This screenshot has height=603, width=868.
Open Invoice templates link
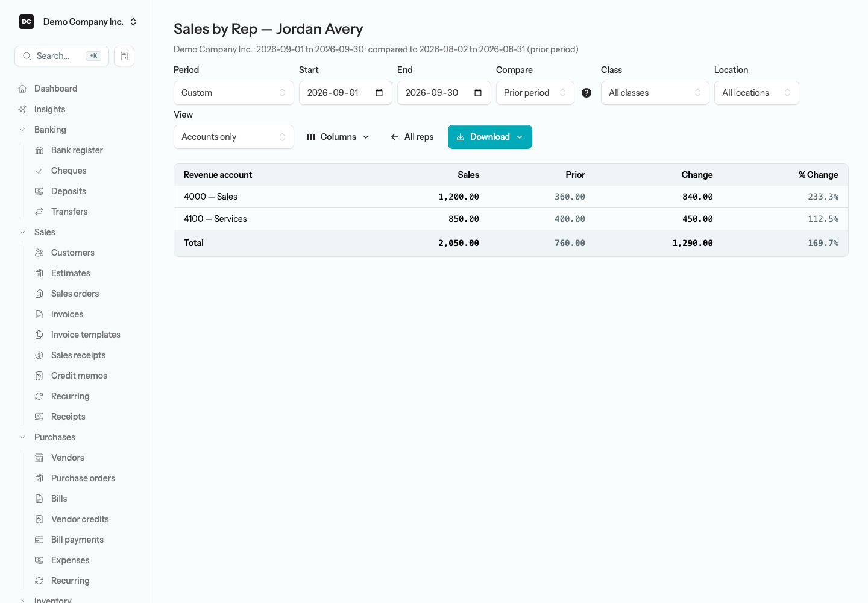[x=86, y=335]
